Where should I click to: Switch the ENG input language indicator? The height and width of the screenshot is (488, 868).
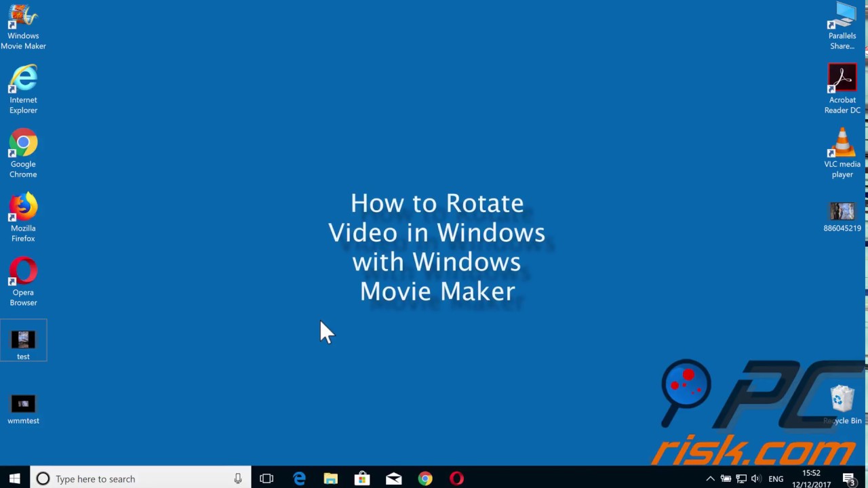776,479
